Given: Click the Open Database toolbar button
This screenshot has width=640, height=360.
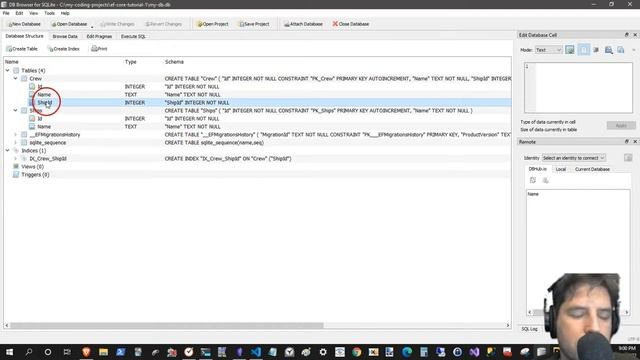Looking at the screenshot, I should pos(69,24).
